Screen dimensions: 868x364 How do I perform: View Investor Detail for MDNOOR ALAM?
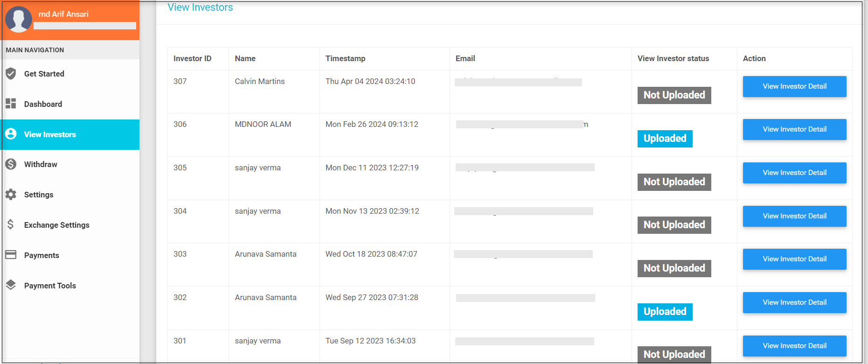click(794, 129)
